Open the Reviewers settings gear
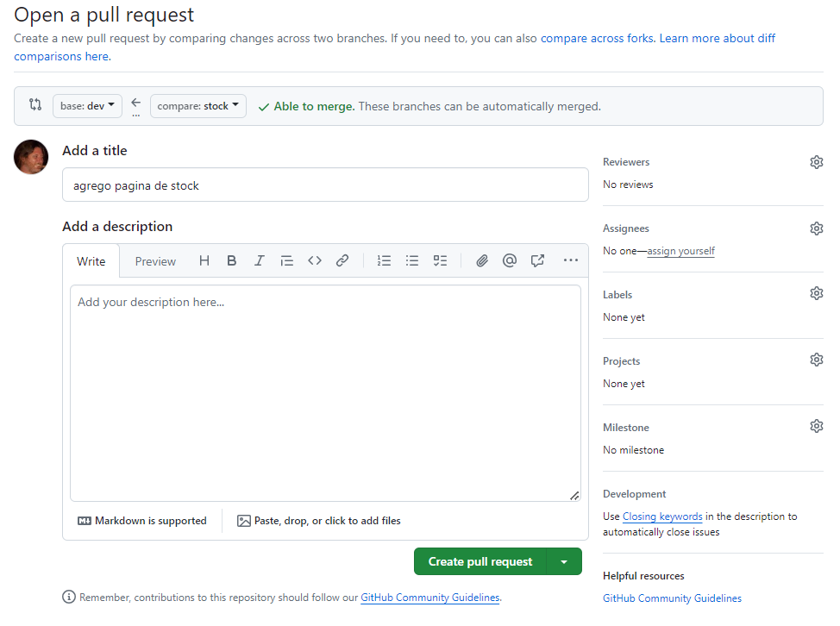Viewport: 840px width, 626px height. [x=816, y=162]
